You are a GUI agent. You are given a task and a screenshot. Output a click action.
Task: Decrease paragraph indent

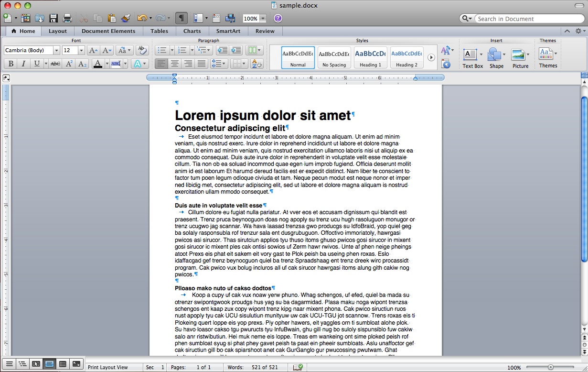coord(222,50)
